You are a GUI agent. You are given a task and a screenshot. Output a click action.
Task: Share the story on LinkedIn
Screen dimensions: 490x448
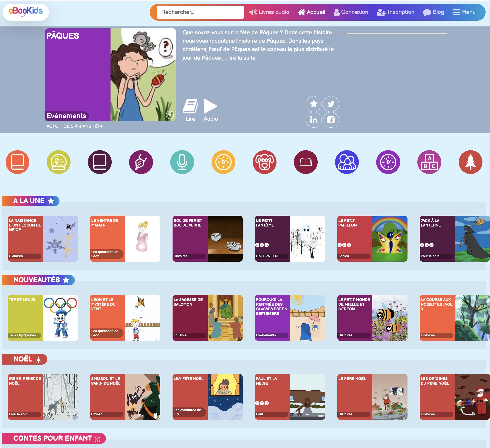(x=314, y=120)
